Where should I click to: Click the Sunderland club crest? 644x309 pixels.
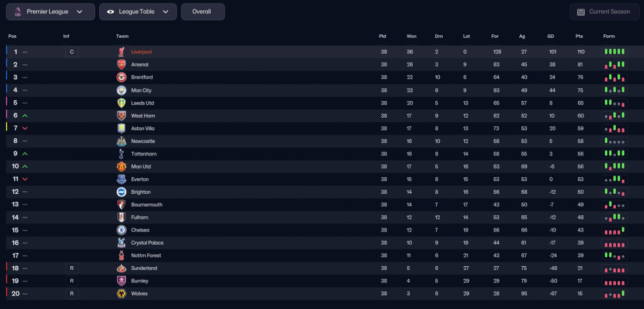coord(121,268)
